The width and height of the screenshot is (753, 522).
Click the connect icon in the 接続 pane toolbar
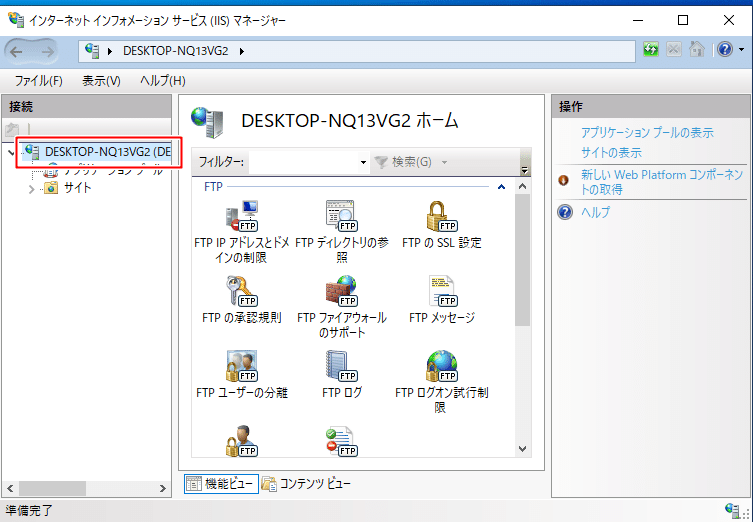pyautogui.click(x=12, y=129)
